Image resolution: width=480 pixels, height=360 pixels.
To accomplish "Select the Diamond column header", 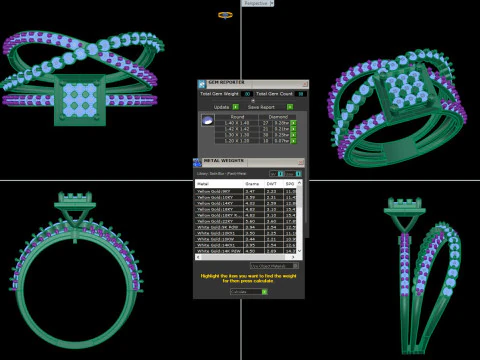I will point(278,117).
